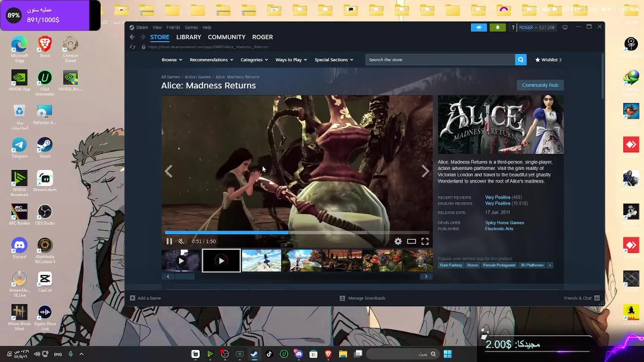This screenshot has width=644, height=362.
Task: Show next media with right arrow
Action: (426, 171)
